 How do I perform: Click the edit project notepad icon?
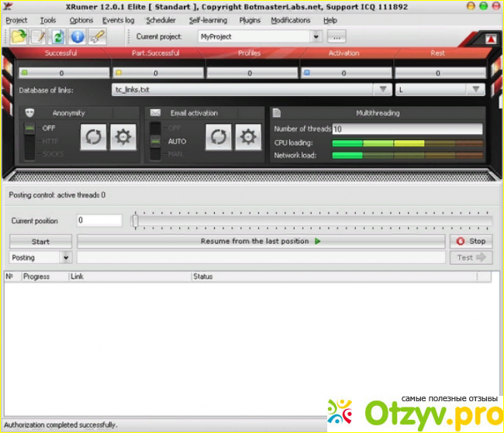(38, 36)
